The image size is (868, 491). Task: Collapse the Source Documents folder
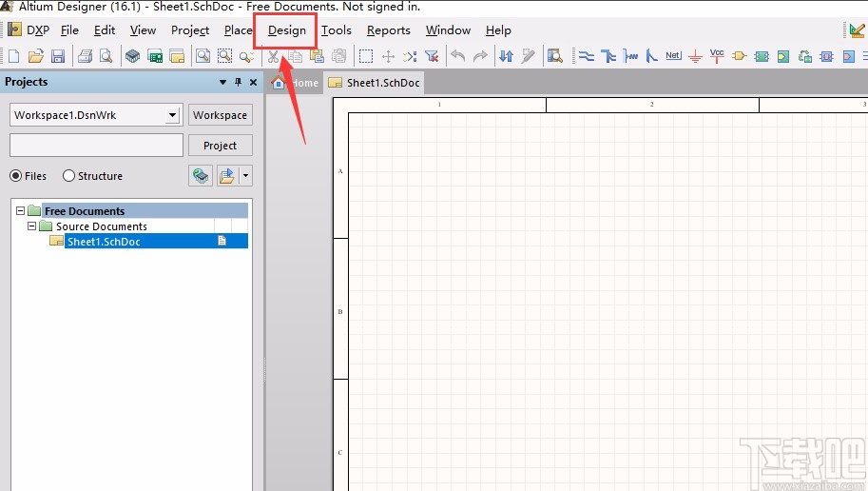tap(31, 226)
